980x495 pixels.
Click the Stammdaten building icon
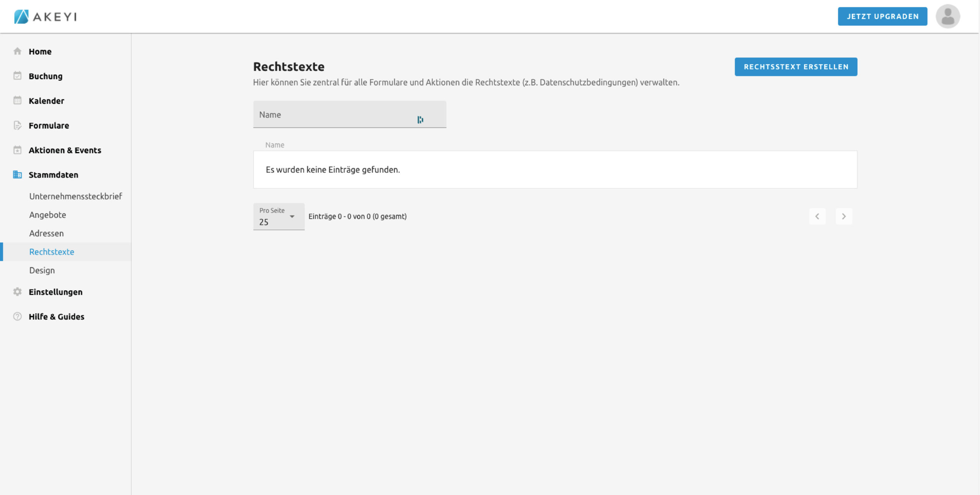click(x=17, y=175)
